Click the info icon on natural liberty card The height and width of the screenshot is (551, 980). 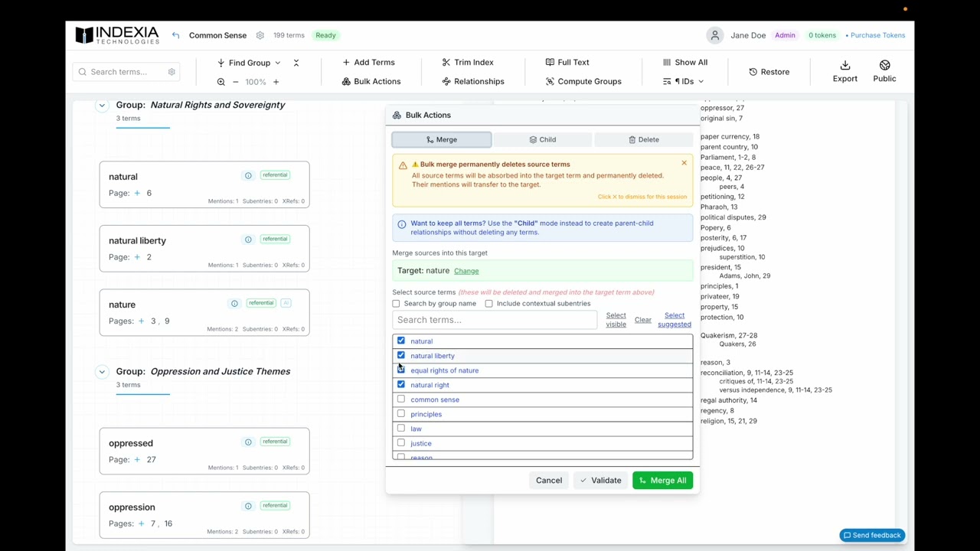click(248, 240)
